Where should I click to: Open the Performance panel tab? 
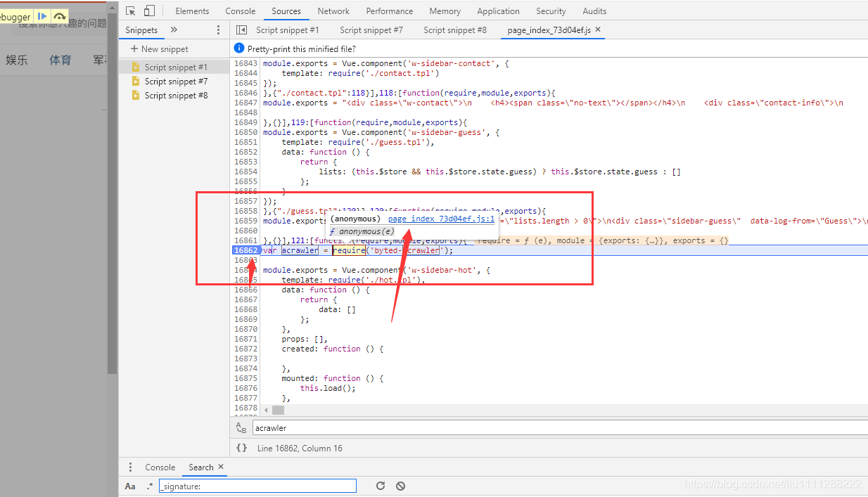pyautogui.click(x=390, y=11)
